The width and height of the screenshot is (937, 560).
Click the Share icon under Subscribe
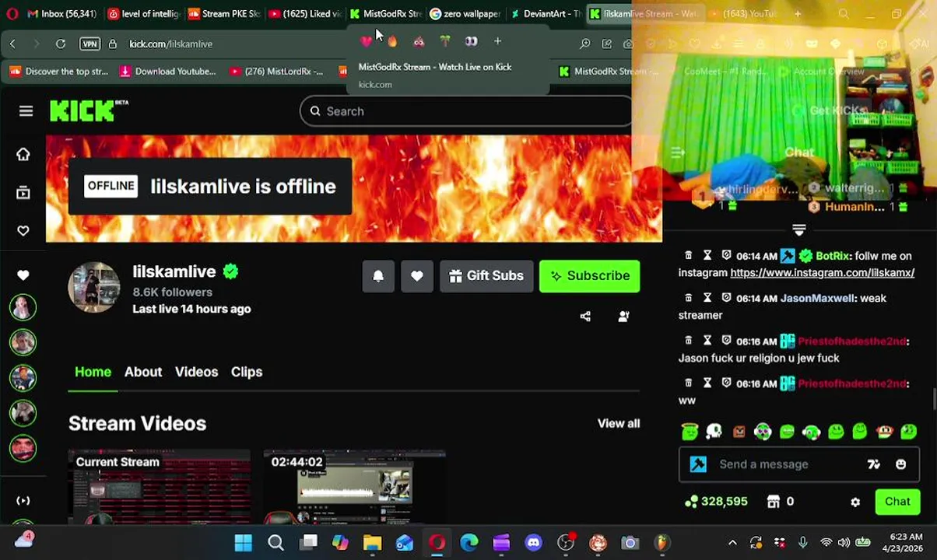[585, 317]
